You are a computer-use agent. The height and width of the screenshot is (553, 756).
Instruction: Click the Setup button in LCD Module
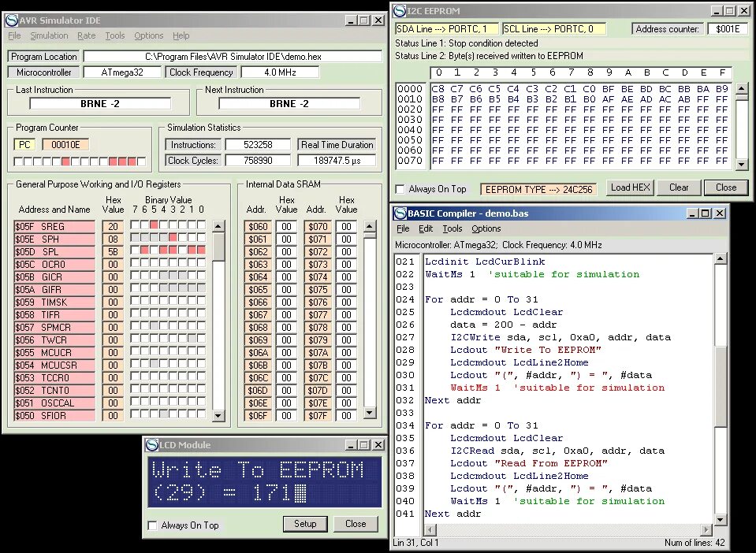[x=305, y=524]
